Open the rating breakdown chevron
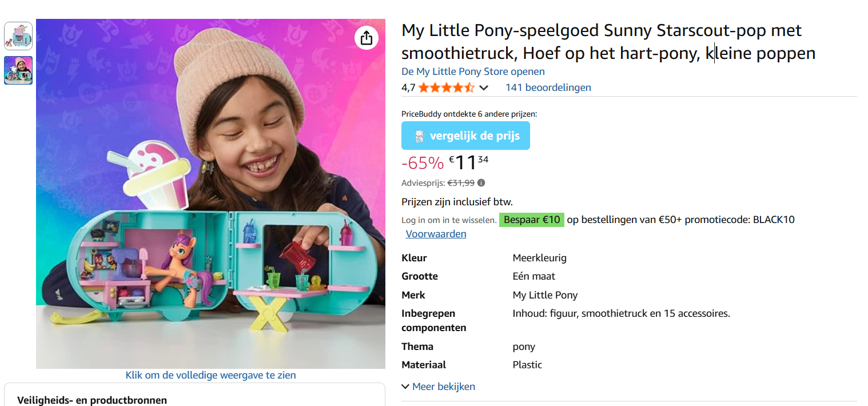This screenshot has width=868, height=406. click(484, 87)
